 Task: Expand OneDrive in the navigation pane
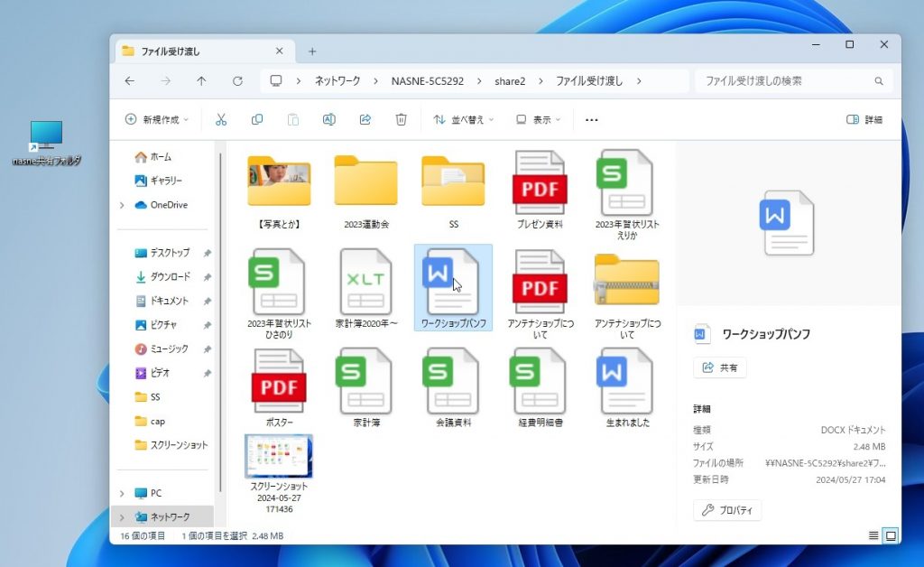point(122,205)
